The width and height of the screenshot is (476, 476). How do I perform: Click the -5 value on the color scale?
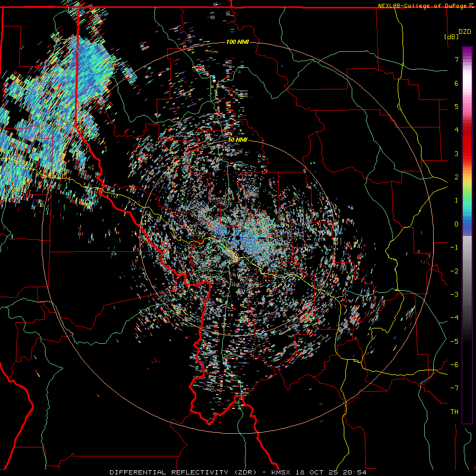coord(454,342)
